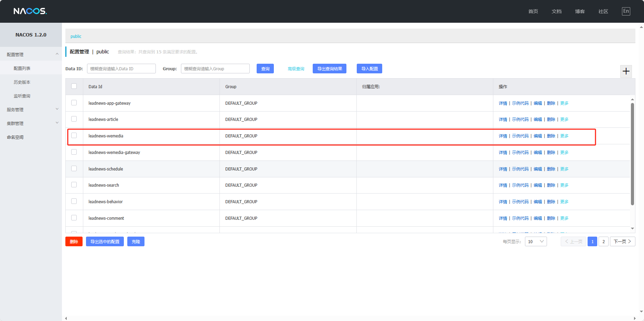Image resolution: width=644 pixels, height=321 pixels.
Task: Open 高级查询 advanced search
Action: [x=296, y=69]
